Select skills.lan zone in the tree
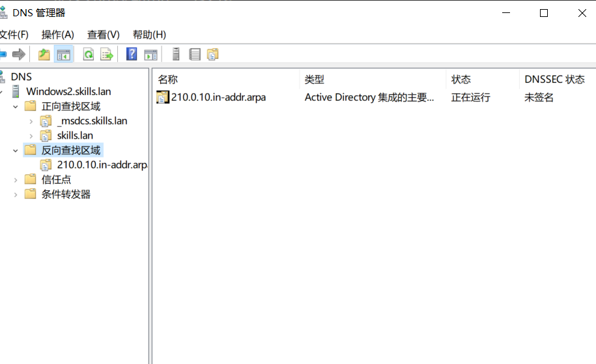 coord(75,135)
